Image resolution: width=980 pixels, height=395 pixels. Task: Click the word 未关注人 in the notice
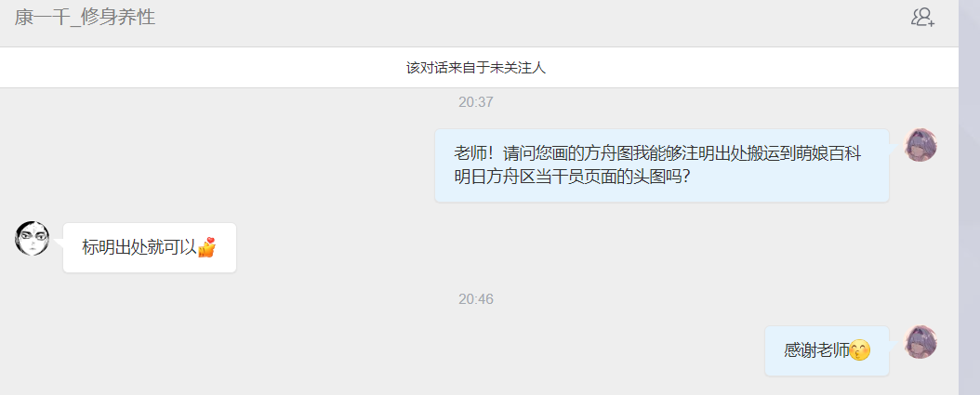[518, 68]
